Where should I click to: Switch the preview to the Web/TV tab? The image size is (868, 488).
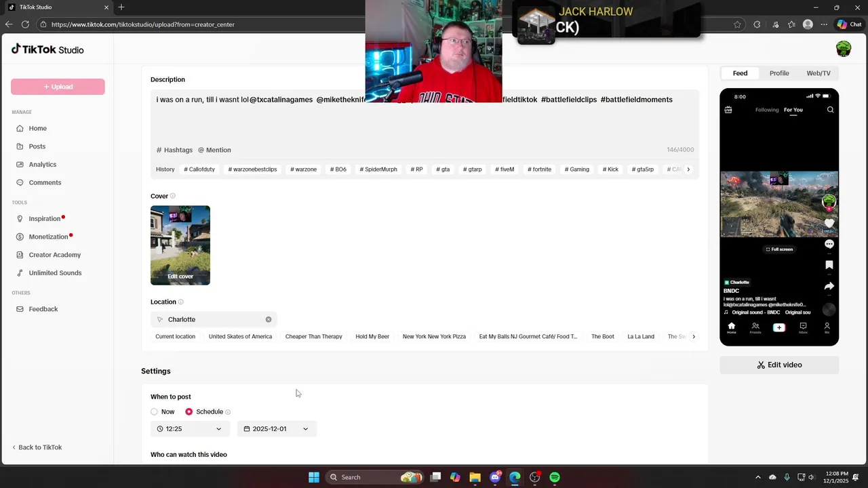click(x=818, y=73)
